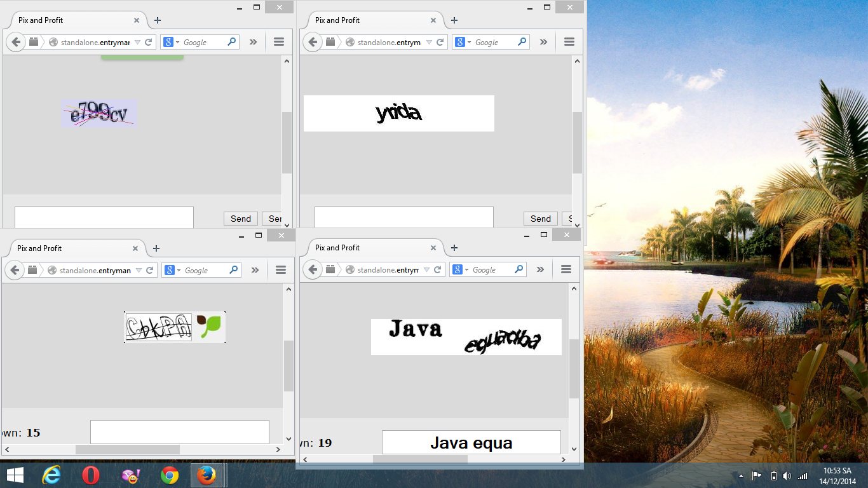Image resolution: width=868 pixels, height=488 pixels.
Task: Click Send in the yrida captcha window
Action: pyautogui.click(x=541, y=219)
